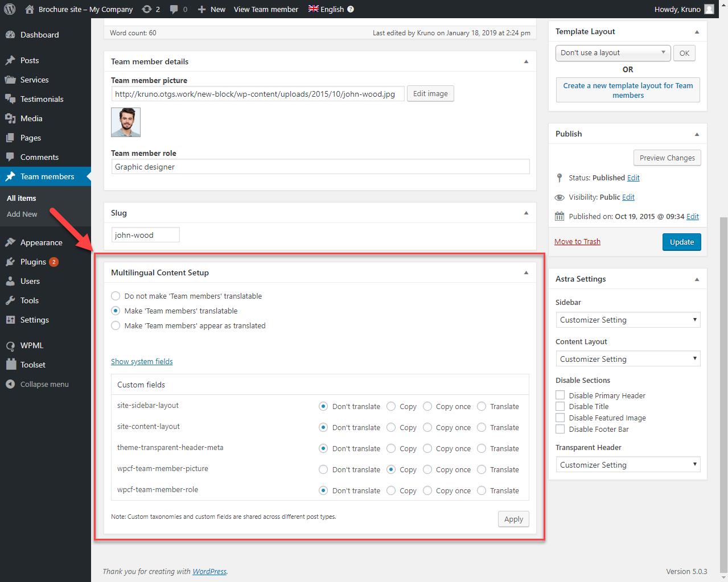Open the Media icon in sidebar
The width and height of the screenshot is (728, 582).
pos(10,118)
